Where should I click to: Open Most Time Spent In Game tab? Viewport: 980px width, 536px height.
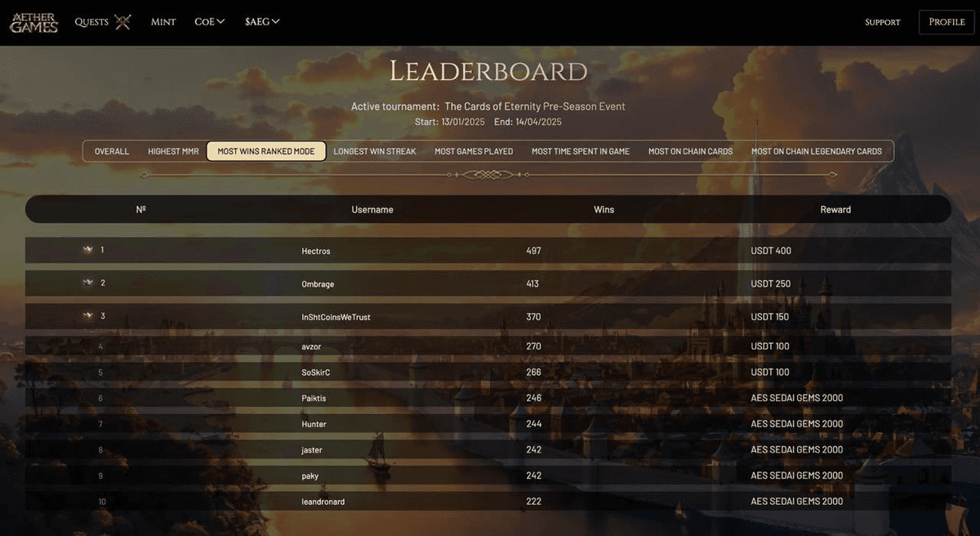coord(581,151)
